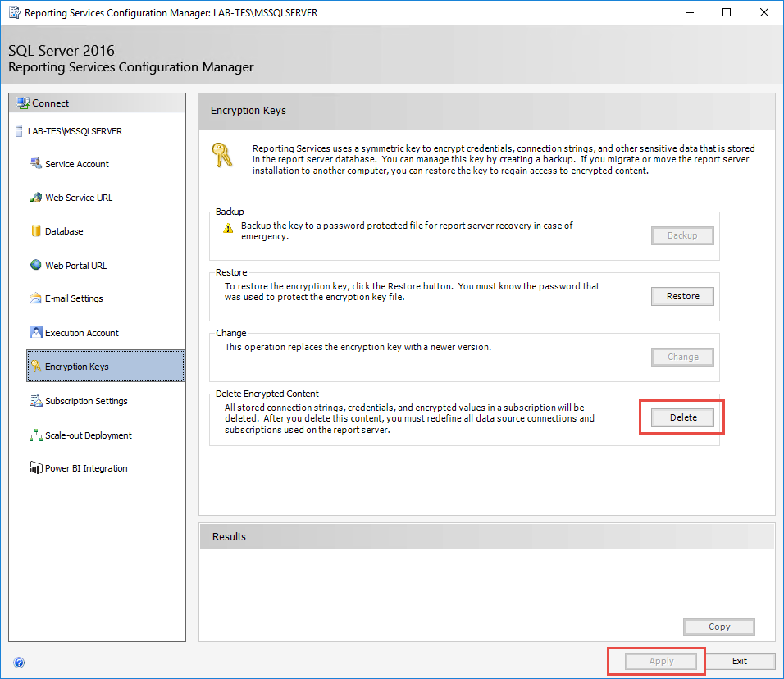
Task: Open E-mail Settings via envelope icon
Action: [x=36, y=298]
